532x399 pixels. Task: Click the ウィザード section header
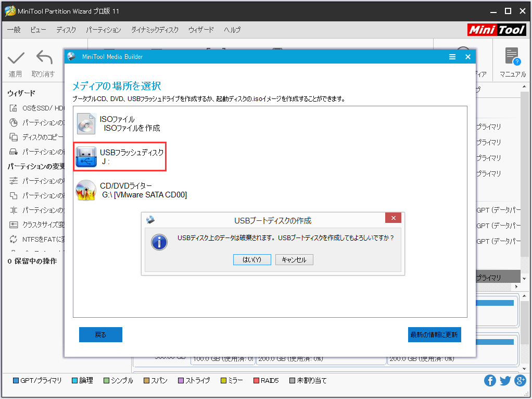21,93
